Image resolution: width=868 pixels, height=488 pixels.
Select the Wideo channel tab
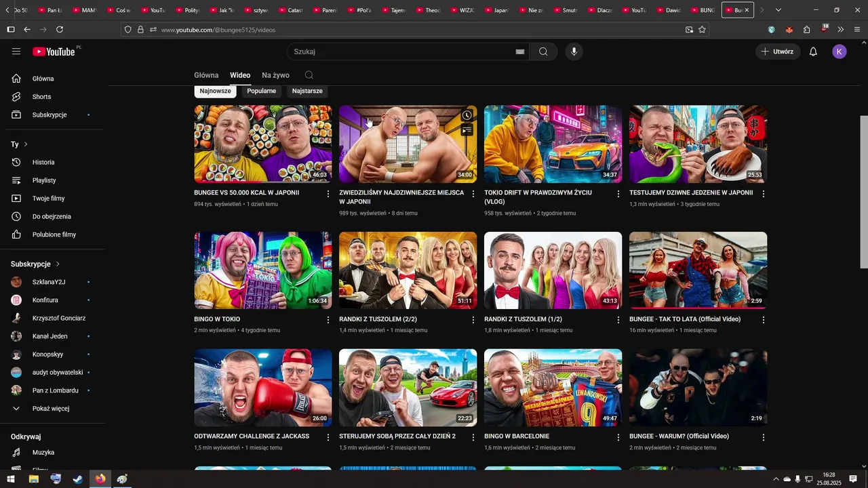pyautogui.click(x=240, y=75)
